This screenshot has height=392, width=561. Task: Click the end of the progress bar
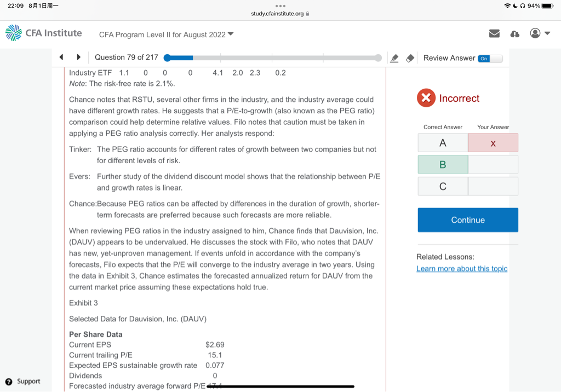coord(378,58)
